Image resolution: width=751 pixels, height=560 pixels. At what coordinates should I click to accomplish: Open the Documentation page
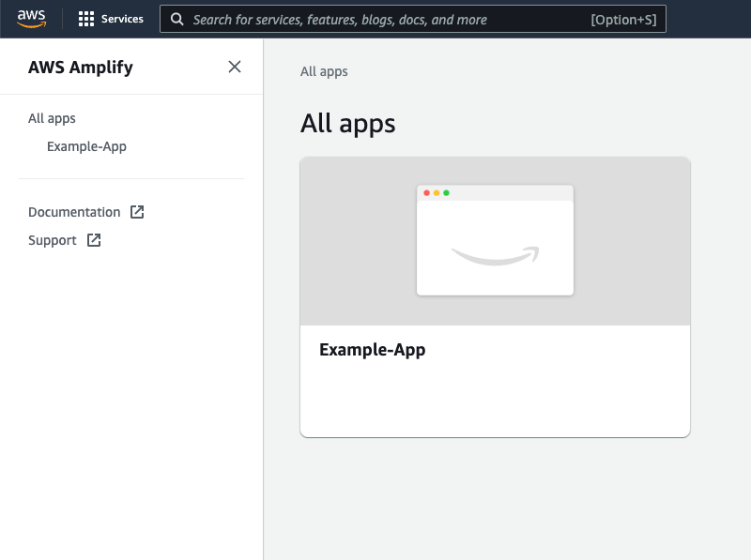click(x=75, y=212)
